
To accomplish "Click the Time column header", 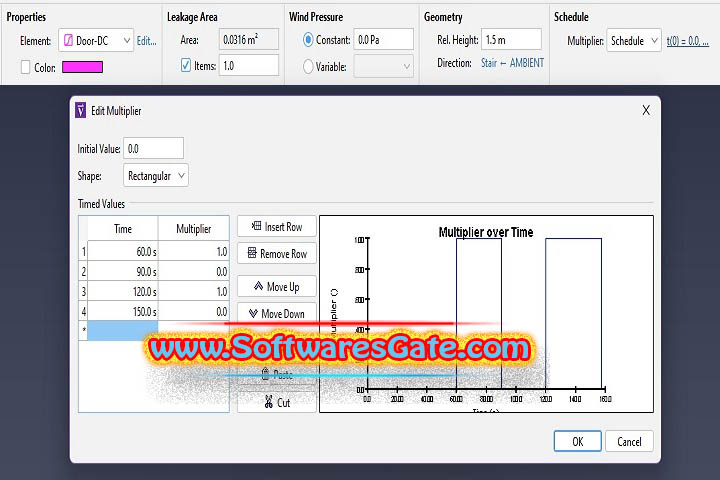I will point(123,228).
